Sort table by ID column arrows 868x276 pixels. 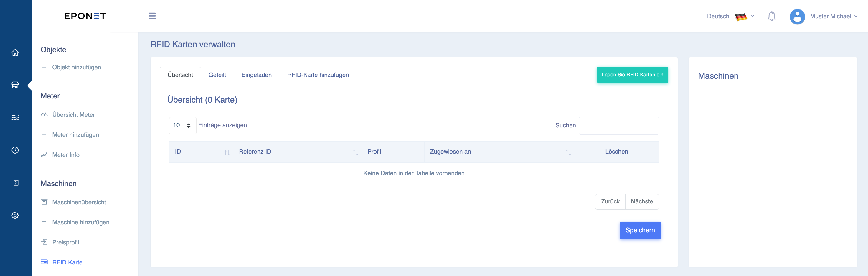227,152
